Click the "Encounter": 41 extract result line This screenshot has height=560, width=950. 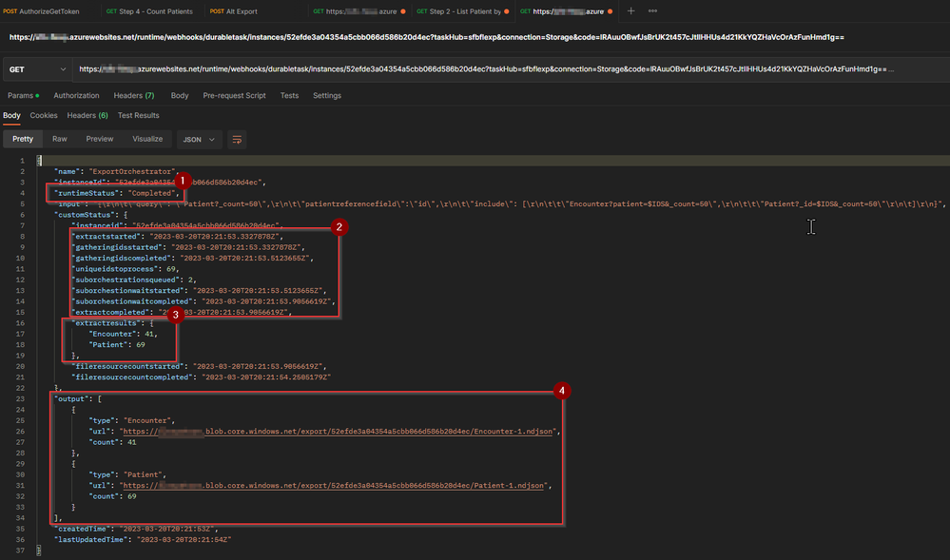pos(123,334)
